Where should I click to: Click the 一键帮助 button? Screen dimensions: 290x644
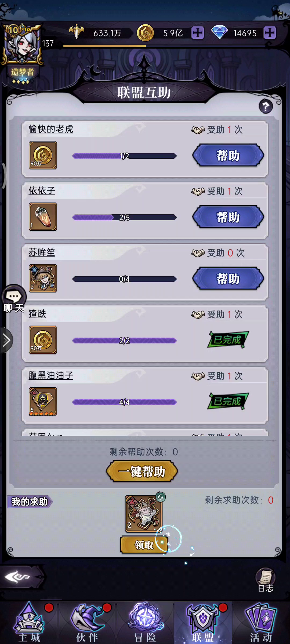pos(142,471)
